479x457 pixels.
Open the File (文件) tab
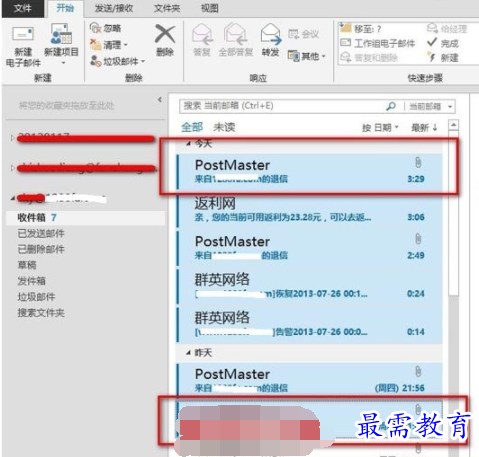[x=23, y=8]
